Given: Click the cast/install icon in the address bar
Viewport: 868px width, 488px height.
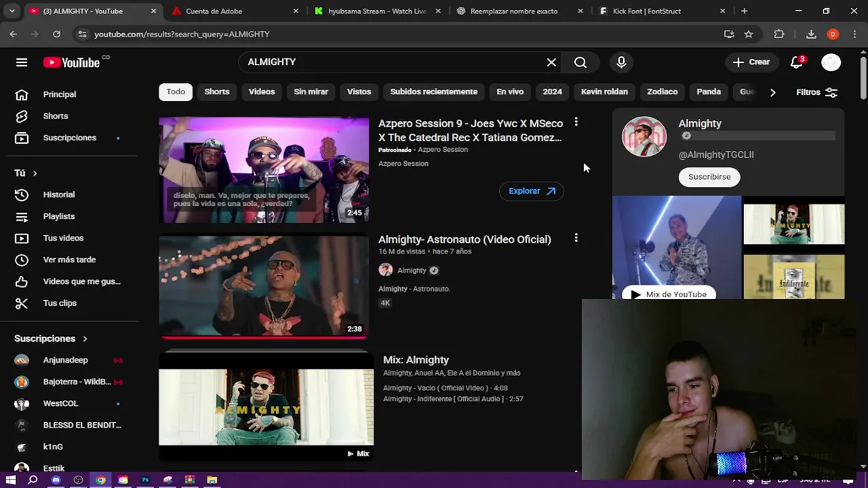Looking at the screenshot, I should [729, 34].
